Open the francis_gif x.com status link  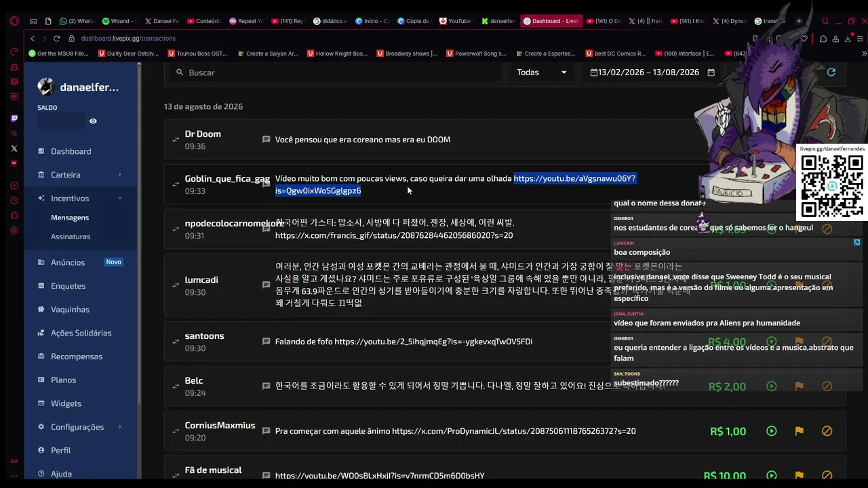(394, 235)
